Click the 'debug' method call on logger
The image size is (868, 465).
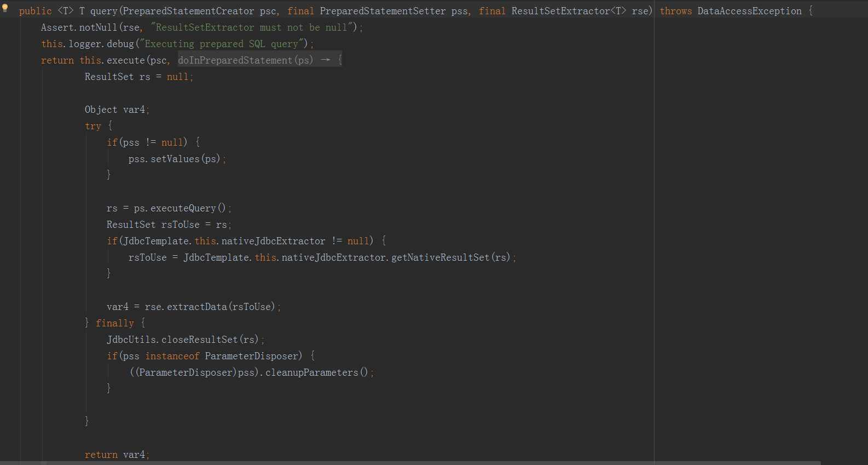coord(120,44)
